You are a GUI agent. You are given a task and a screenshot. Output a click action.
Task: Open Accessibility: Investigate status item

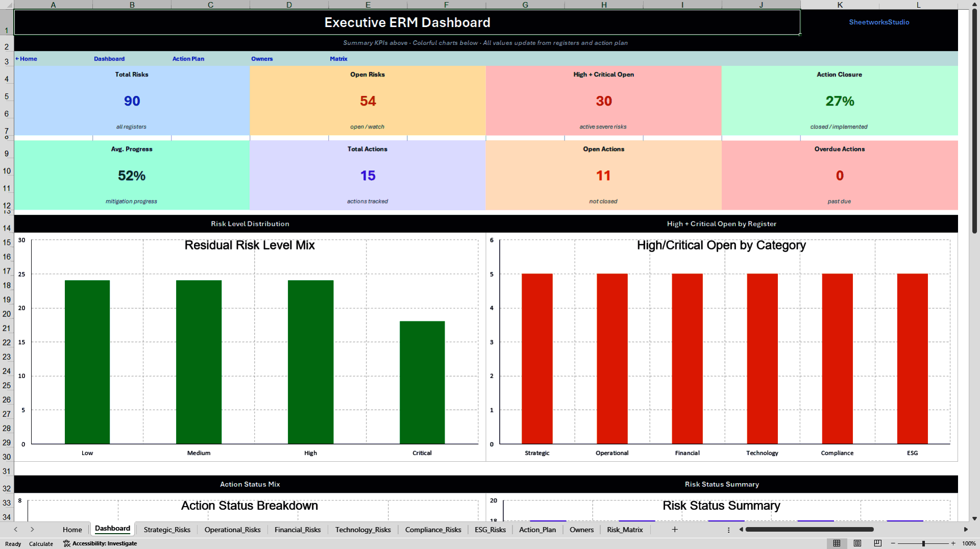tap(100, 543)
